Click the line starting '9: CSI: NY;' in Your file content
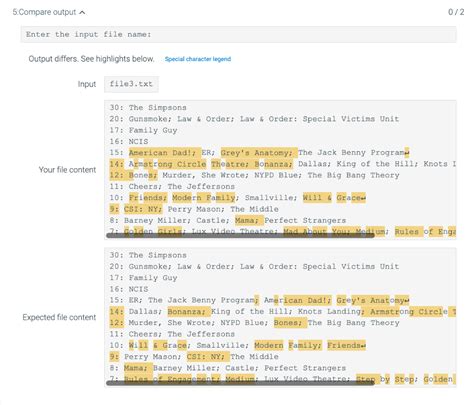 [194, 209]
